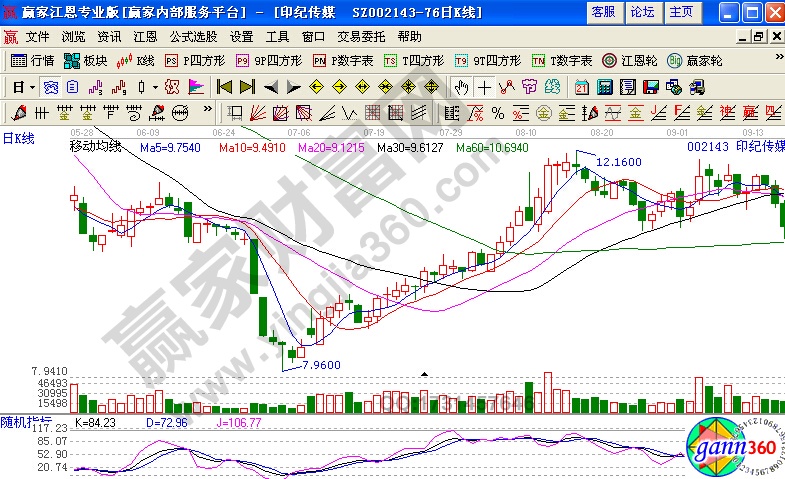785x479 pixels.
Task: Click the 板块 sector toolbar button
Action: [x=86, y=60]
